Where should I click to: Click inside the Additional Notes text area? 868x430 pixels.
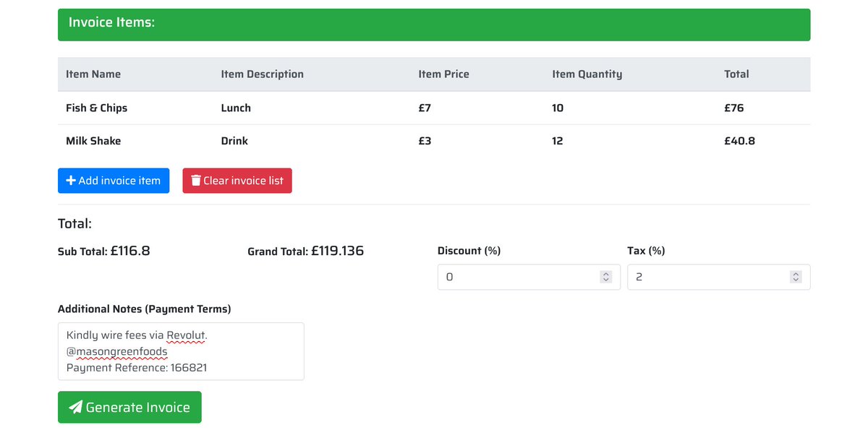pos(181,351)
